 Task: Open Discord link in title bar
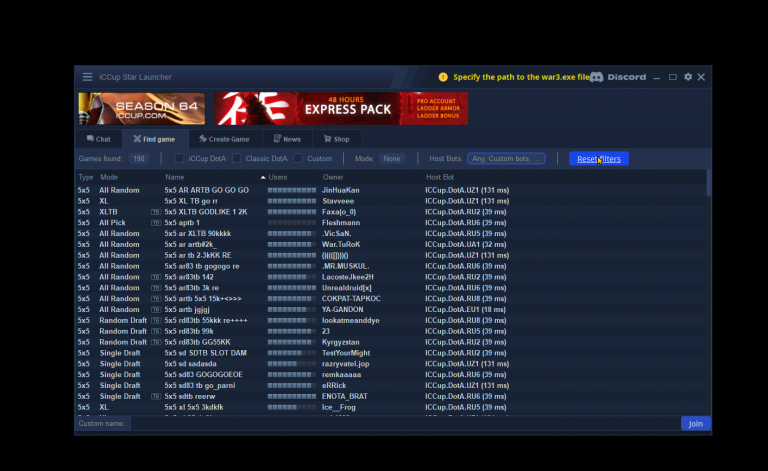(618, 77)
